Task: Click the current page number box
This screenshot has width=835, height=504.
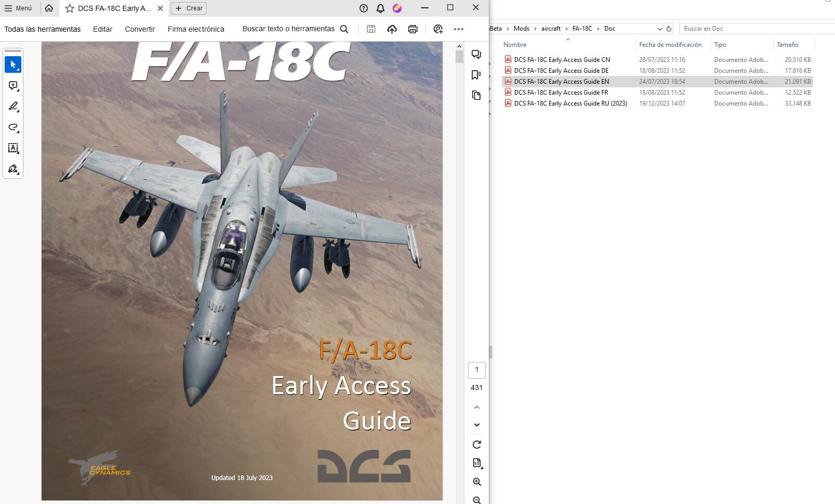Action: pos(477,370)
